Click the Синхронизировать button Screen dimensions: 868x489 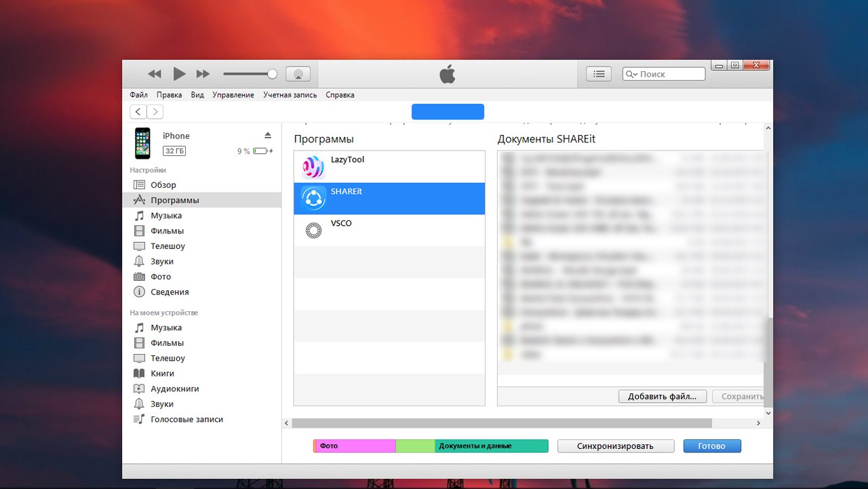click(616, 446)
